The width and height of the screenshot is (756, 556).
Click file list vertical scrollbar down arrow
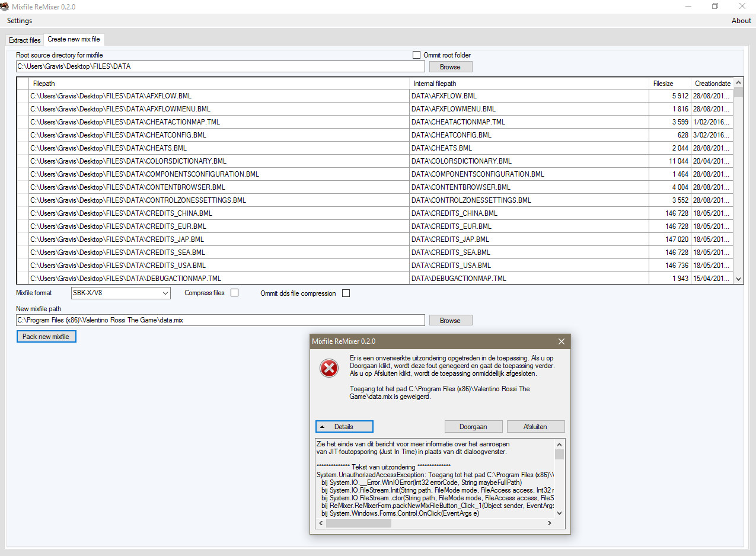click(738, 279)
